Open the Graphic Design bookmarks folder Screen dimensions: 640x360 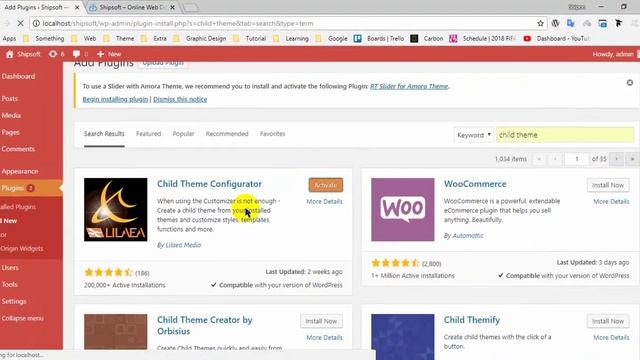point(200,38)
